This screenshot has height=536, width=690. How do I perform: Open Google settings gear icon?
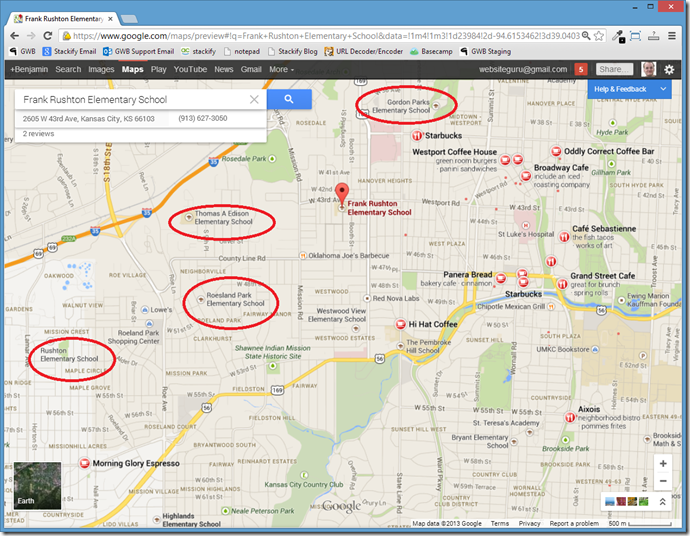[x=669, y=70]
